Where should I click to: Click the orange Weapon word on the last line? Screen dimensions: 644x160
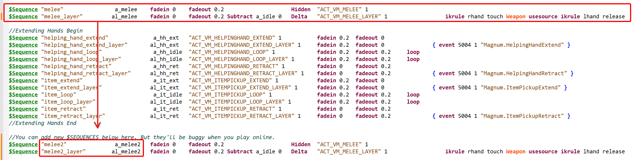tap(515, 152)
